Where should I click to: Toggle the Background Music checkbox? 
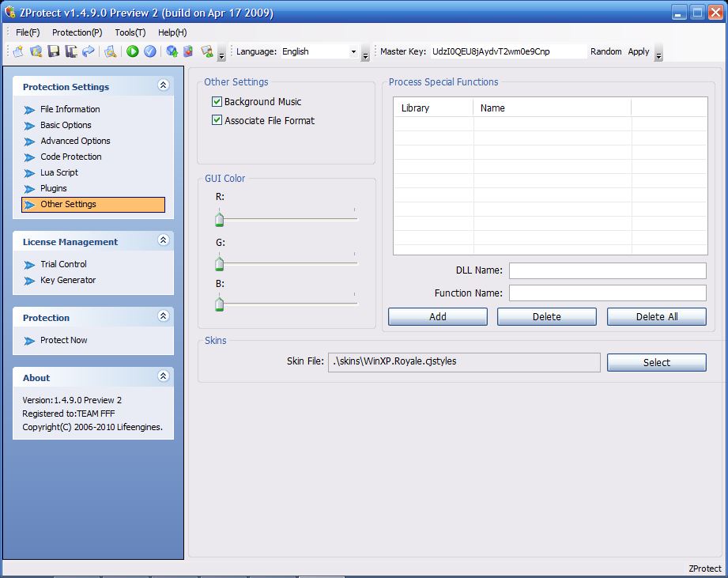coord(217,102)
